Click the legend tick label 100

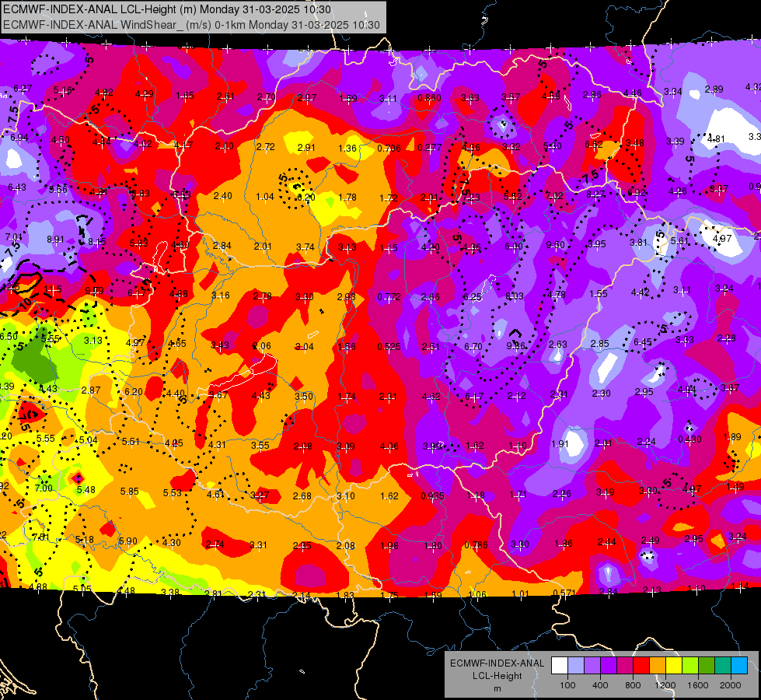567,685
